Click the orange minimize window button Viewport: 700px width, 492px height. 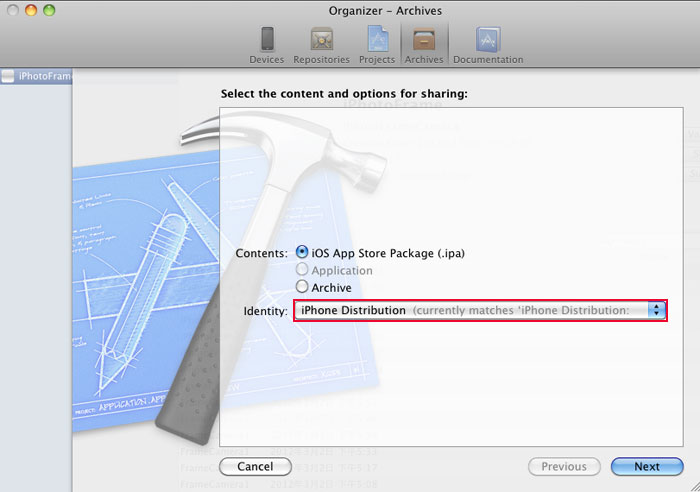(x=31, y=10)
